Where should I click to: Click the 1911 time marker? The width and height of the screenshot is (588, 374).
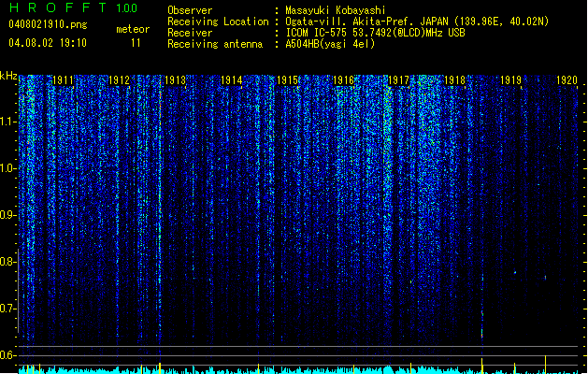point(63,80)
